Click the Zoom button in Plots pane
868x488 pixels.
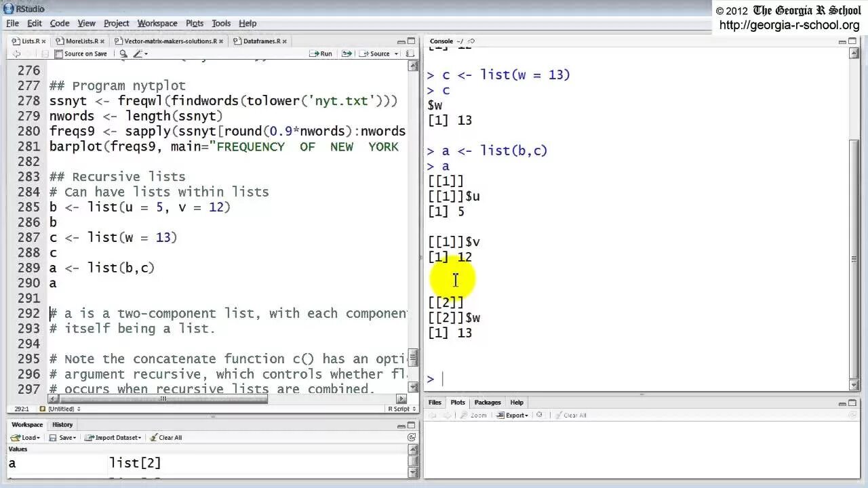click(474, 415)
